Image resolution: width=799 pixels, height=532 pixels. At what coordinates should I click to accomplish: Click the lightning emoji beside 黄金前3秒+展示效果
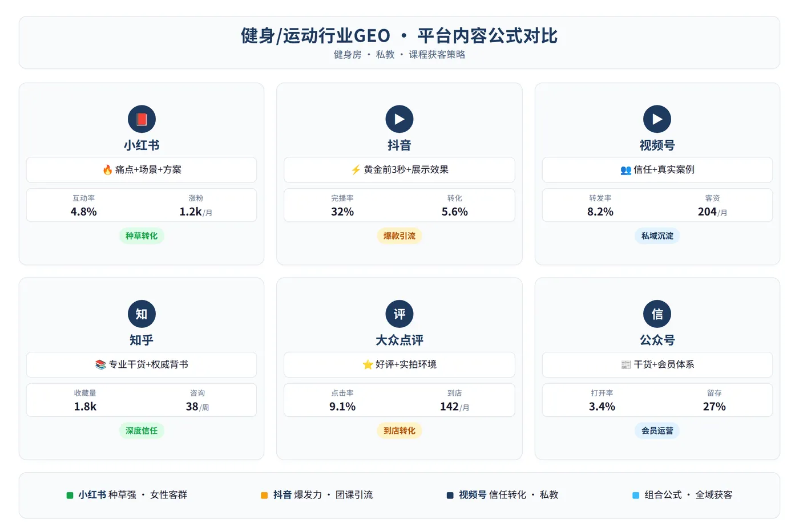pos(356,170)
